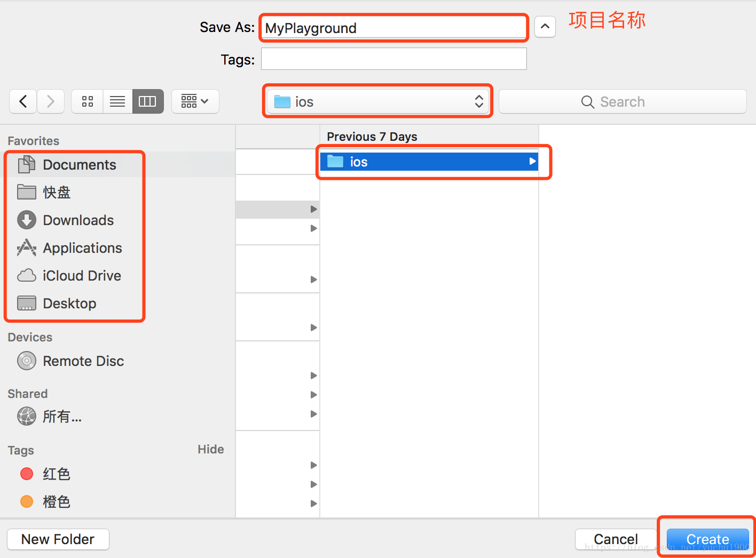This screenshot has height=558, width=756.
Task: Click the Cancel button
Action: pos(616,539)
